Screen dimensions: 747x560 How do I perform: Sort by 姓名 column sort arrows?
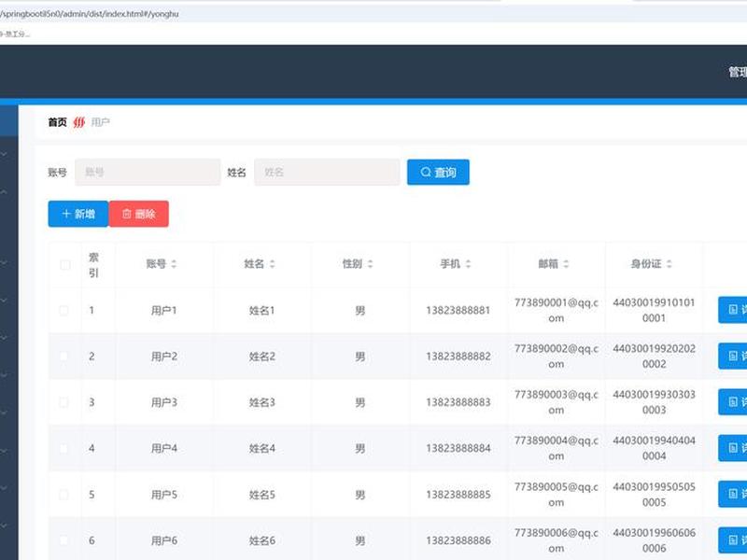[x=273, y=264]
